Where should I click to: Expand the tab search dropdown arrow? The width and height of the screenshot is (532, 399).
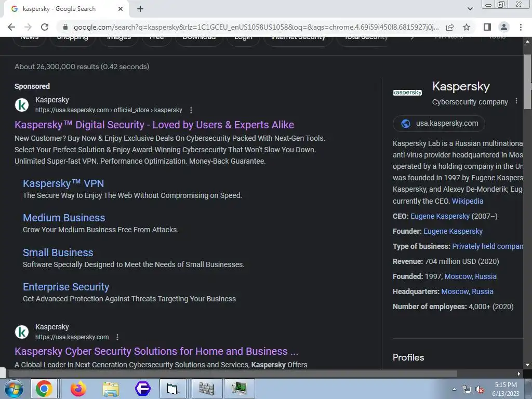coord(470,9)
